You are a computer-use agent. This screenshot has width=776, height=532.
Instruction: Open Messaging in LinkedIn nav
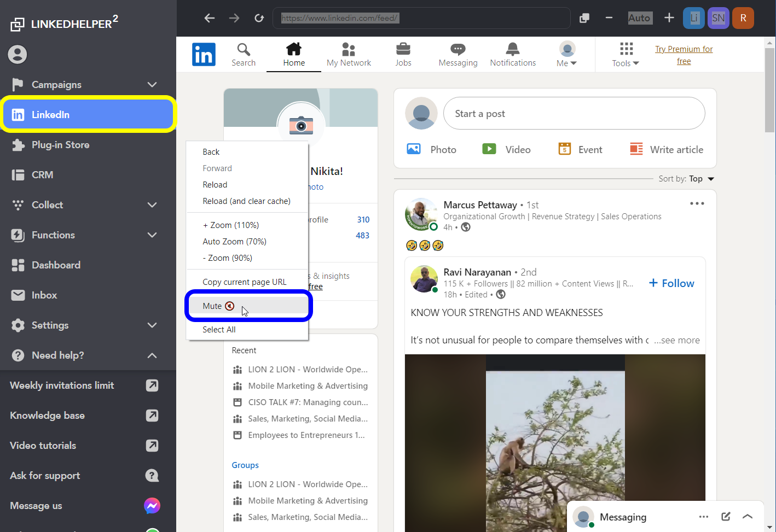(x=458, y=55)
